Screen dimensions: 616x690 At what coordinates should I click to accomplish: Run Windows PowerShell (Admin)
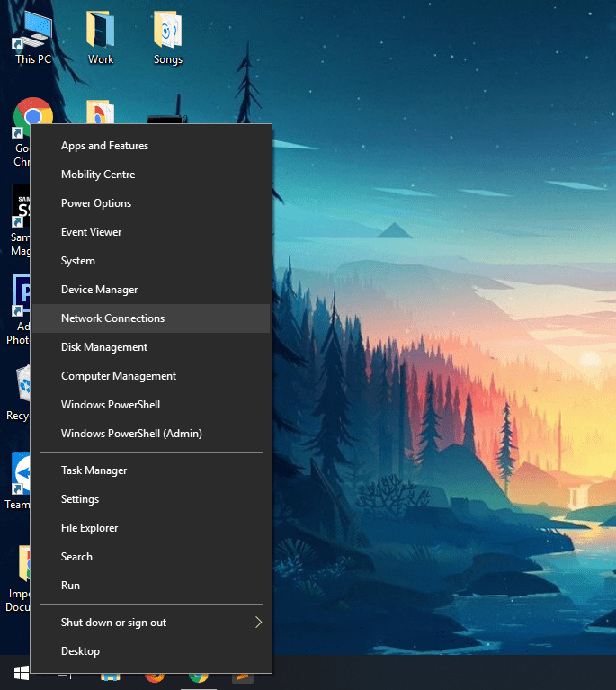coord(151,434)
